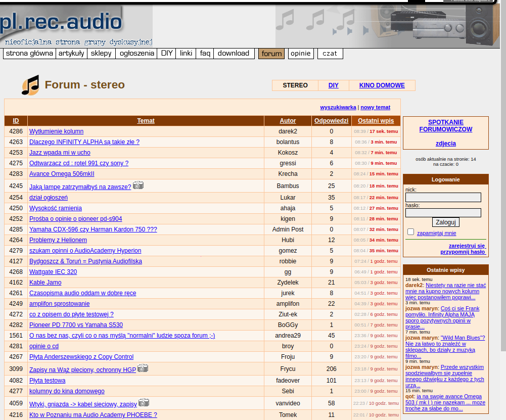Open the 'opinie' menu item
The image size is (506, 420).
(300, 54)
